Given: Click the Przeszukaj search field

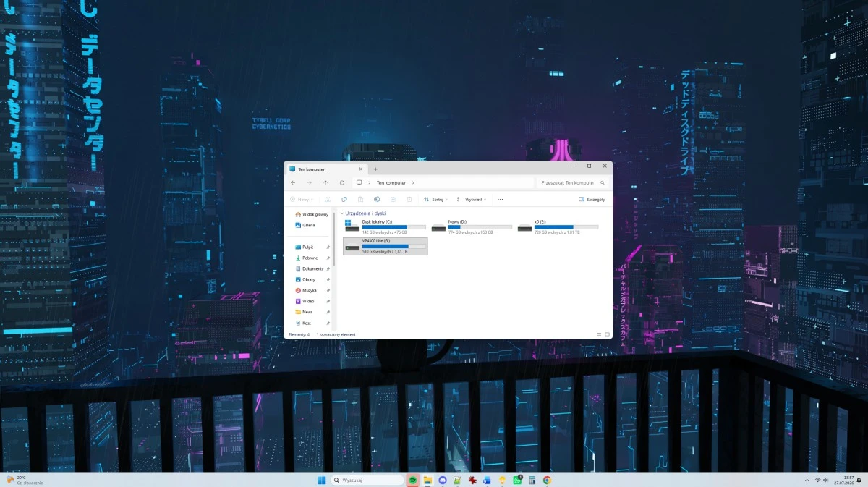Looking at the screenshot, I should (x=572, y=183).
